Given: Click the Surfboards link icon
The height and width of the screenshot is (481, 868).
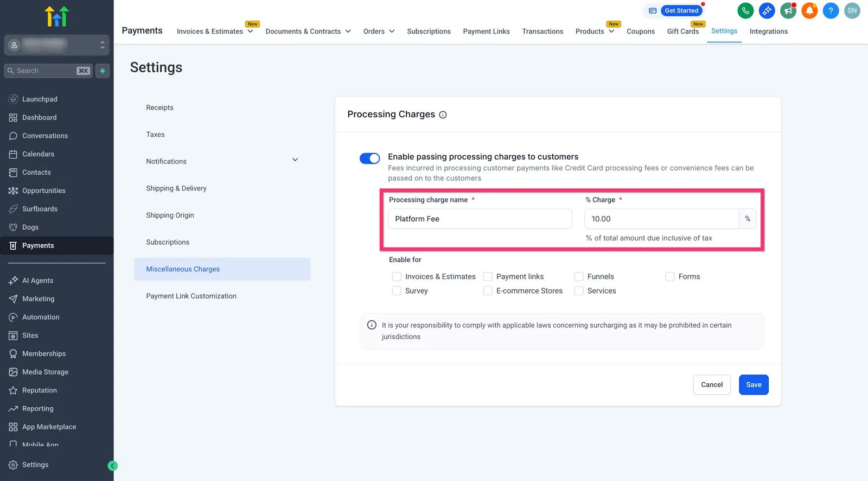Looking at the screenshot, I should [x=13, y=209].
